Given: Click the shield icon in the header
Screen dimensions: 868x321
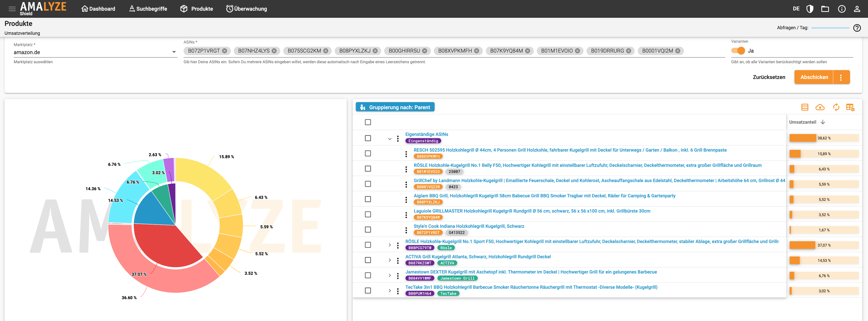Looking at the screenshot, I should [x=810, y=9].
